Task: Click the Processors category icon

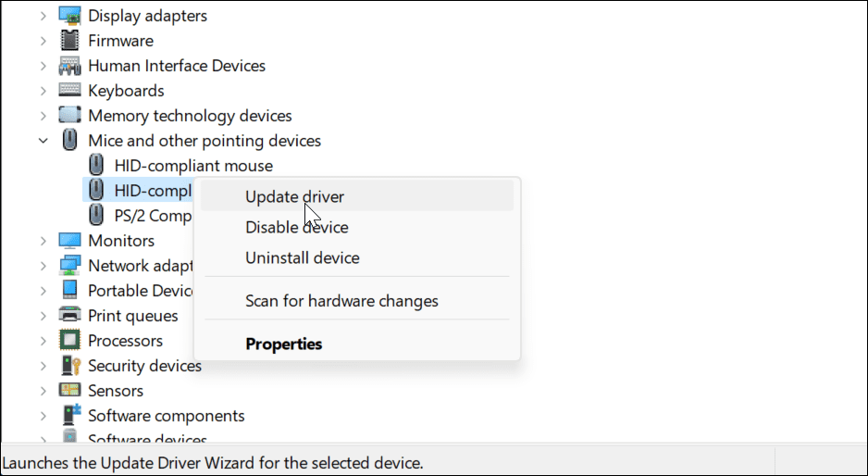Action: [69, 341]
